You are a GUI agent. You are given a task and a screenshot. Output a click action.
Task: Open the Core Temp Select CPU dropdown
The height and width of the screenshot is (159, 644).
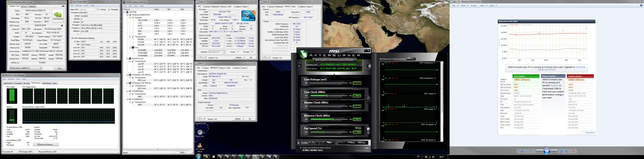pyautogui.click(x=88, y=10)
